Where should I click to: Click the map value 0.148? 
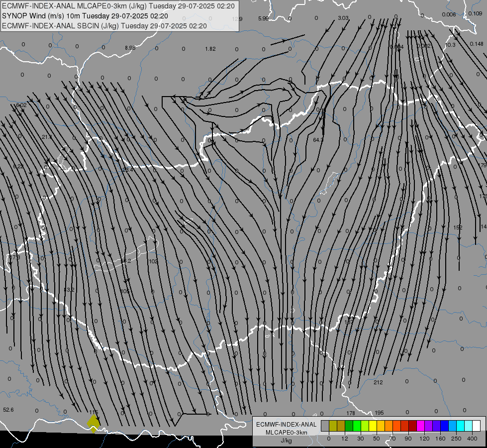tap(477, 44)
